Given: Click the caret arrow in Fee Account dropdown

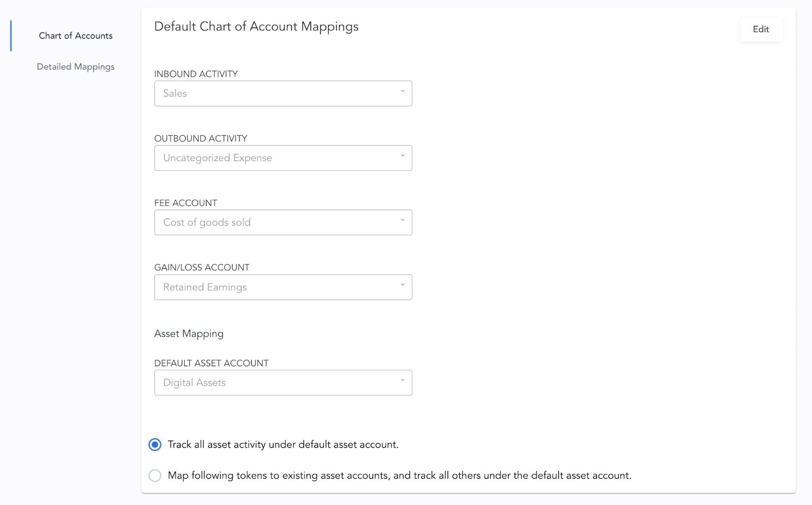Looking at the screenshot, I should 402,221.
